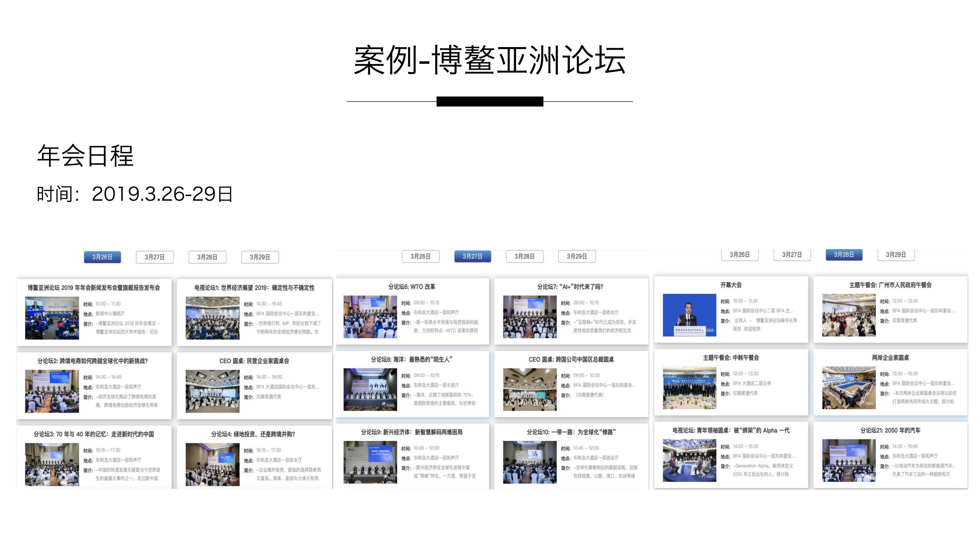Open thumbnail of 开幕大会 session

coord(689,315)
